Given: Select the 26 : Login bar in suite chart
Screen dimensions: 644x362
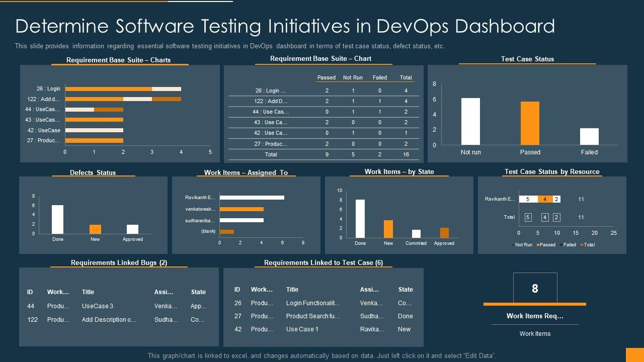Looking at the screenshot, I should point(123,89).
